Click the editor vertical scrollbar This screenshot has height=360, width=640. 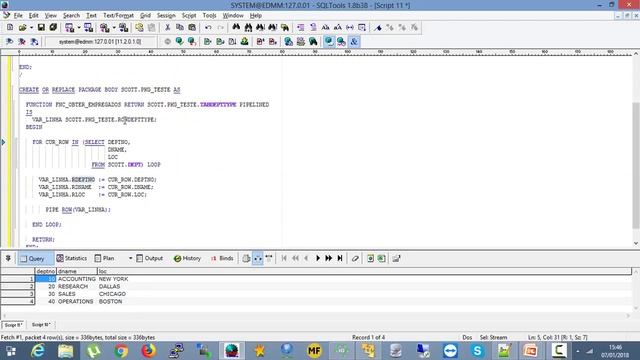click(636, 165)
